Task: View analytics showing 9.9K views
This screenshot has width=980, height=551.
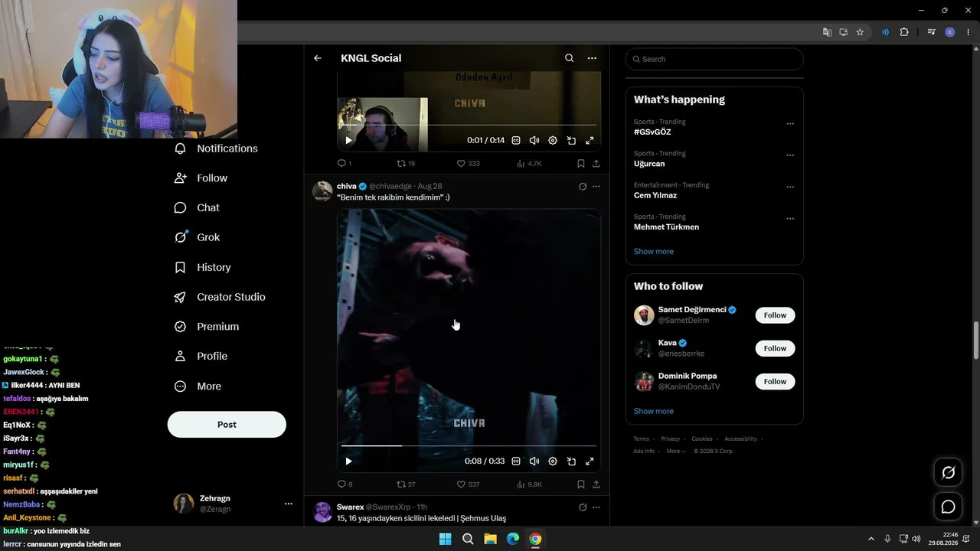Action: [529, 484]
